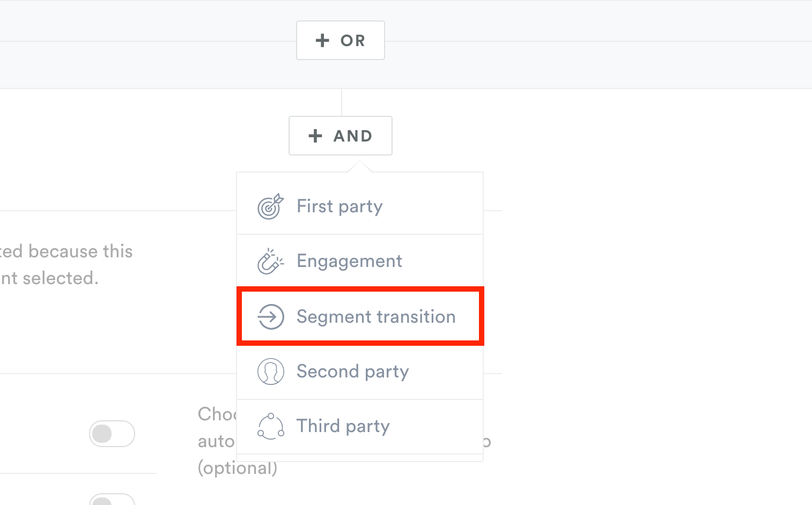This screenshot has height=505, width=812.
Task: Select Engagement from the condition list
Action: pyautogui.click(x=360, y=262)
